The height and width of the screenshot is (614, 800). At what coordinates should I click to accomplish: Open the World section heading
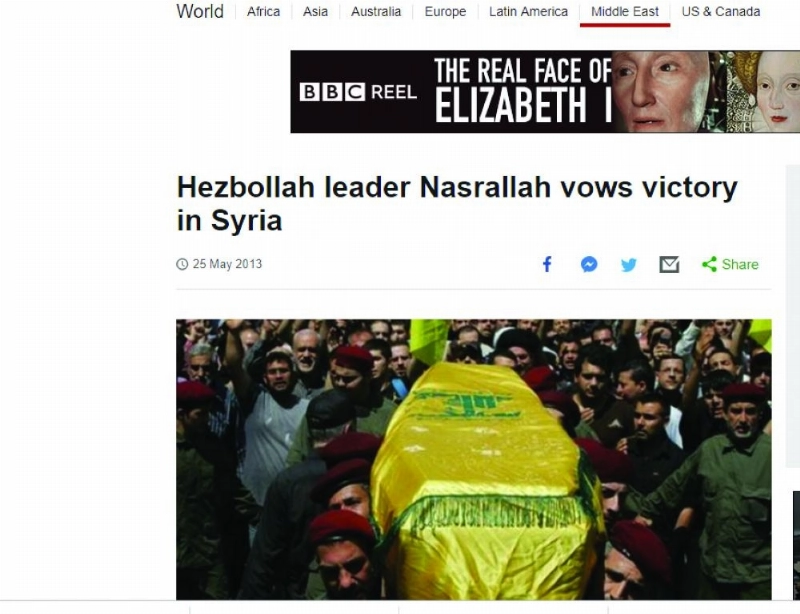[200, 11]
